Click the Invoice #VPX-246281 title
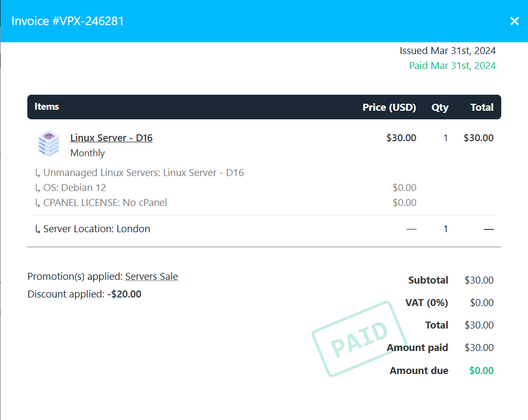528x420 pixels. point(67,21)
